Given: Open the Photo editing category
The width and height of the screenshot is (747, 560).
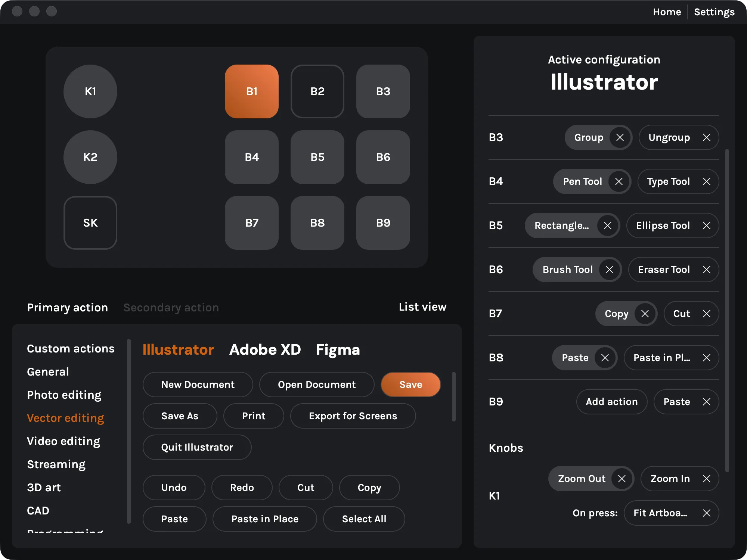Looking at the screenshot, I should (x=64, y=395).
